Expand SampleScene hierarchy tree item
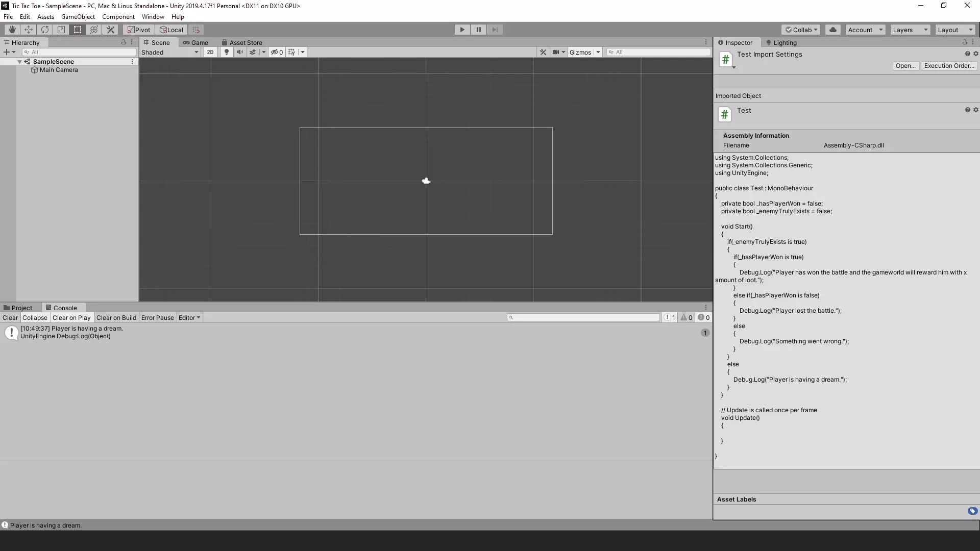The image size is (980, 551). pyautogui.click(x=19, y=61)
